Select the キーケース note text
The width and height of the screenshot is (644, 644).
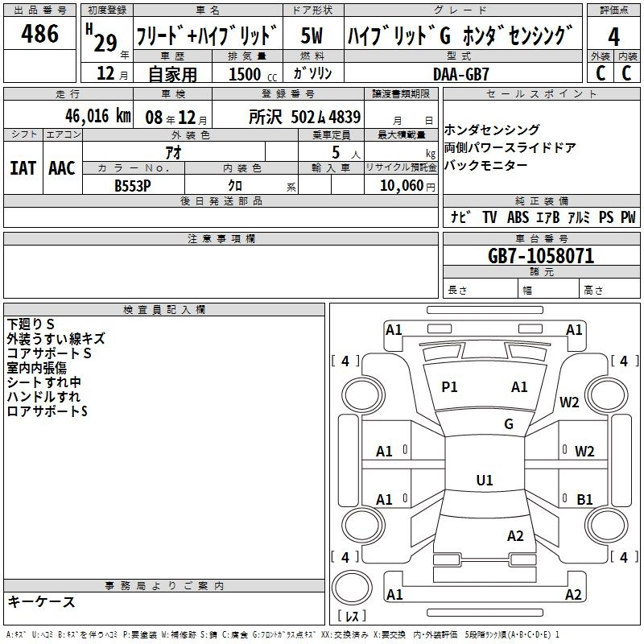pos(41,602)
